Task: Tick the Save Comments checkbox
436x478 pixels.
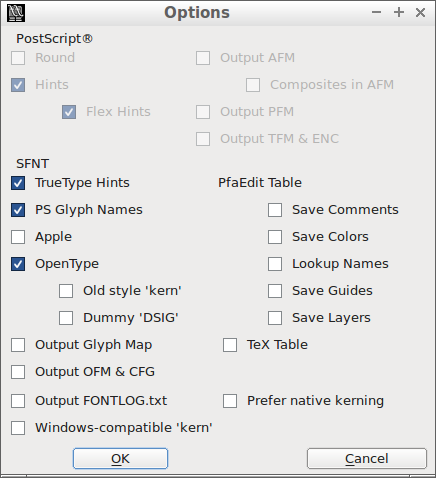Action: pyautogui.click(x=275, y=210)
